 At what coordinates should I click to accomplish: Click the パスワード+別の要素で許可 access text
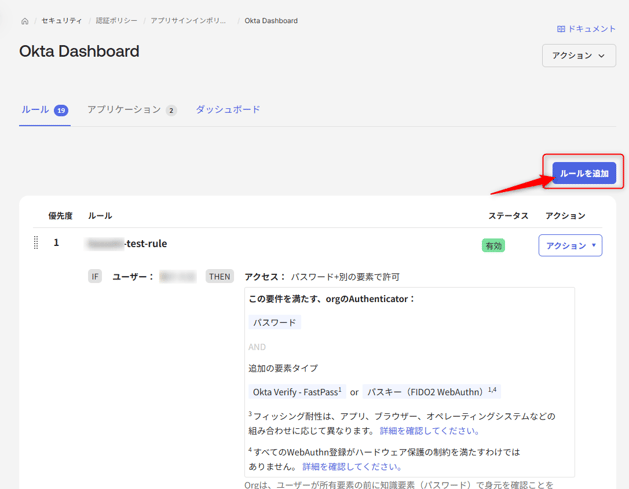[x=345, y=277]
